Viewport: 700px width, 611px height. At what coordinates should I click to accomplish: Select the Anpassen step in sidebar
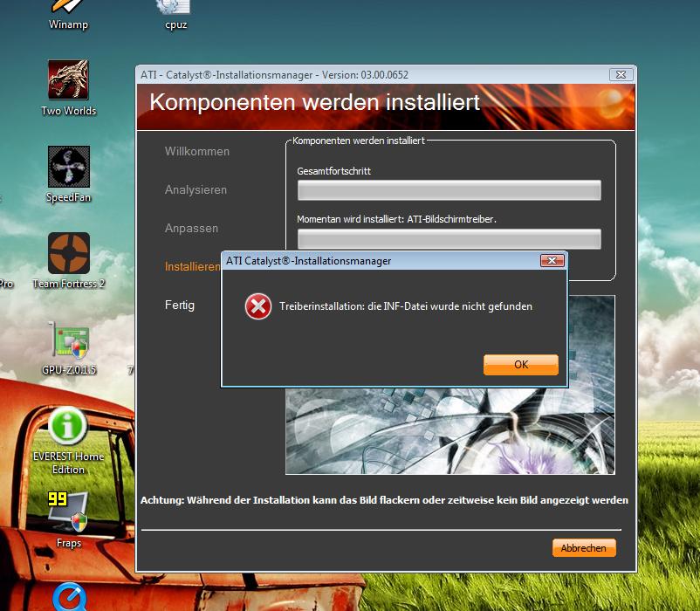coord(191,228)
